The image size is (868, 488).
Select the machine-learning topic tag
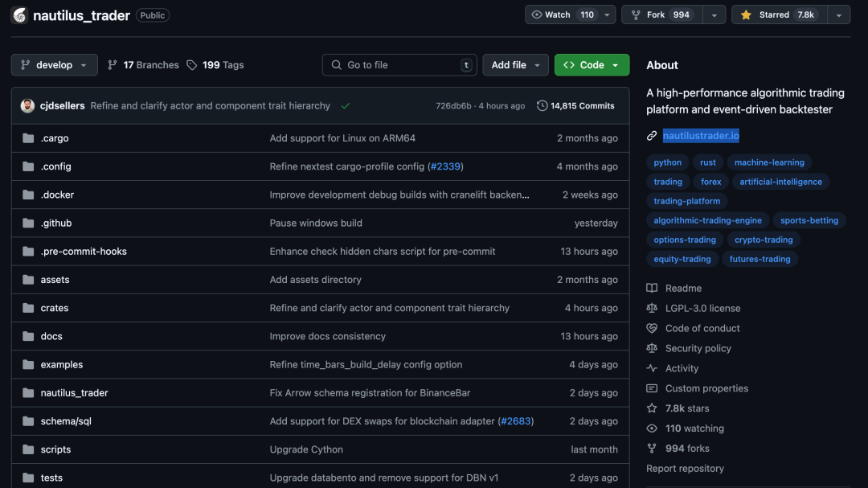click(x=769, y=162)
